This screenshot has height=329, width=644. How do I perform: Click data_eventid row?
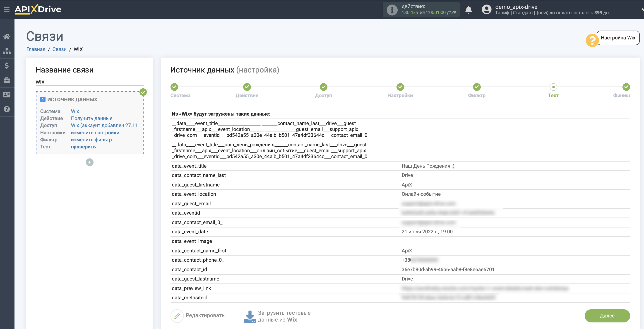click(400, 213)
